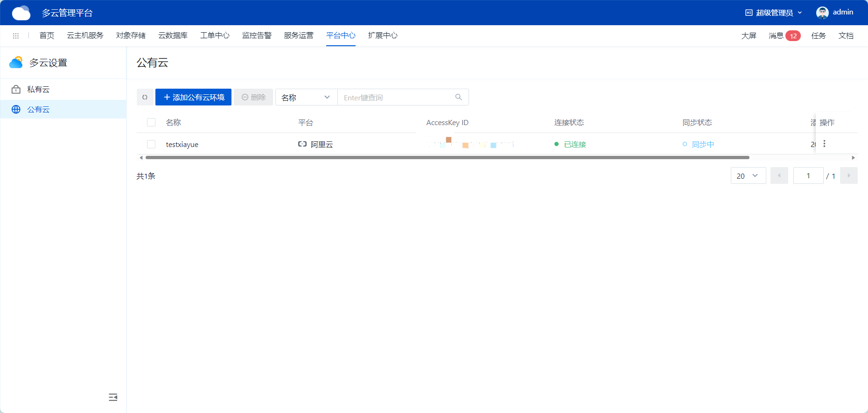Select 私有云 in the sidebar
This screenshot has height=413, width=868.
[38, 89]
